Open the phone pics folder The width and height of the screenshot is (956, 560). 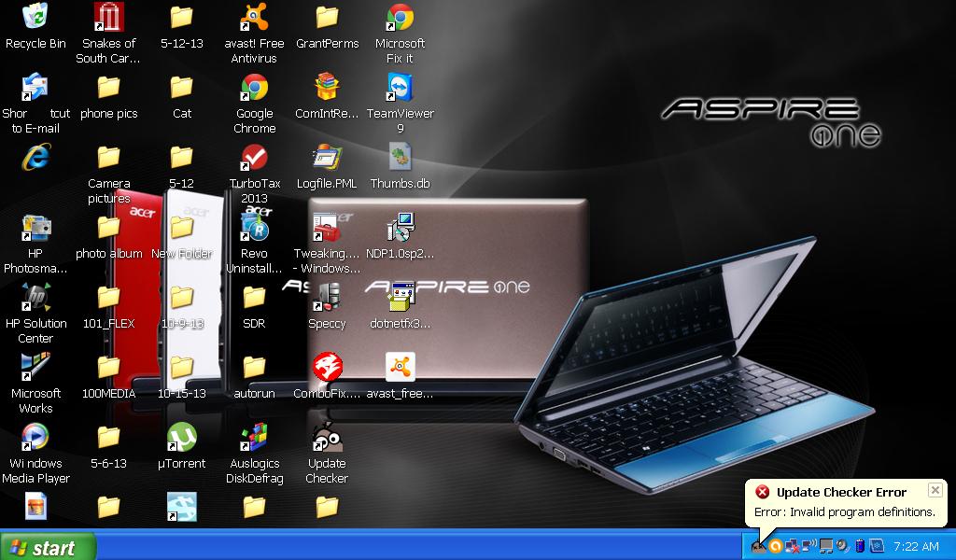(x=108, y=87)
